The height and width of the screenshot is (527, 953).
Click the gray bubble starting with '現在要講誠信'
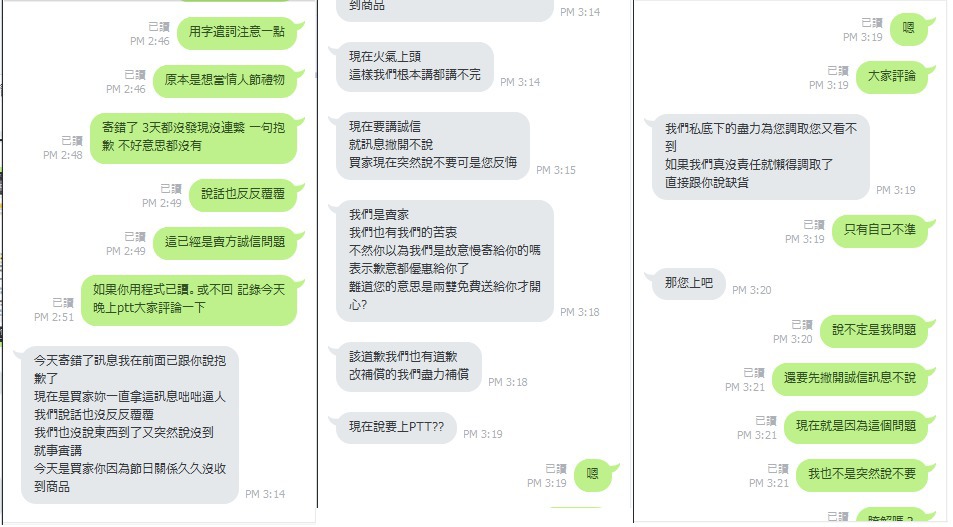click(433, 145)
